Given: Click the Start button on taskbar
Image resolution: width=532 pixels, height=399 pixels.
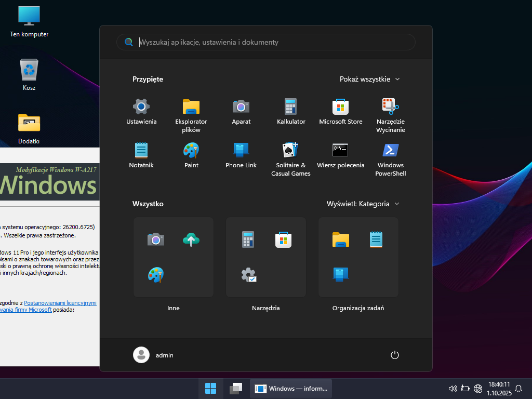Looking at the screenshot, I should tap(211, 388).
